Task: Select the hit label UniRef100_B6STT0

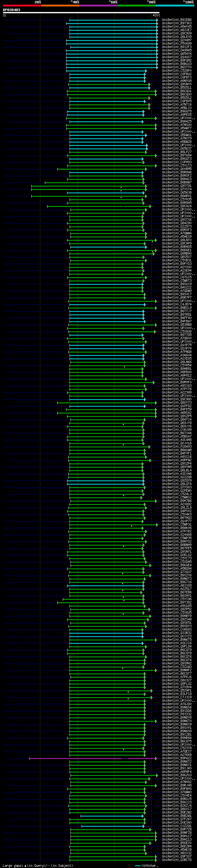Action: click(x=177, y=67)
